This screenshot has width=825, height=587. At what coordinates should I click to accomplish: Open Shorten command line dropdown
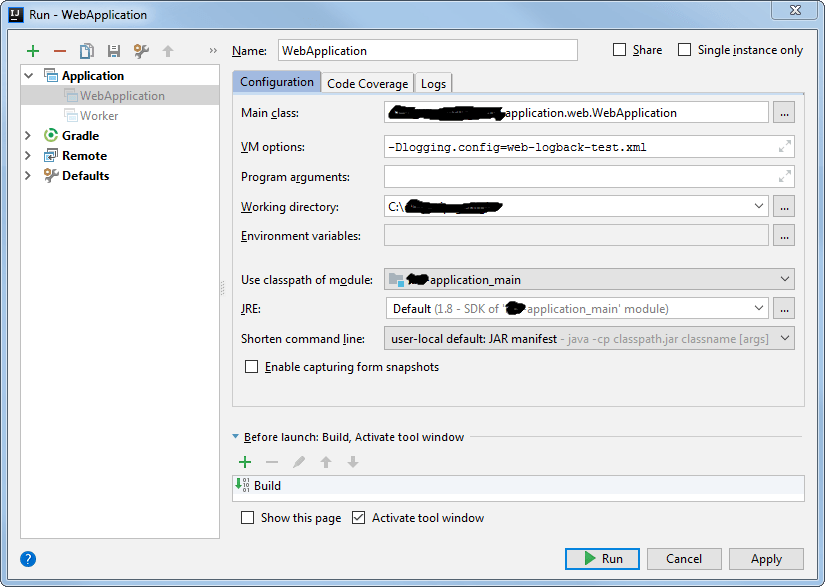(x=784, y=338)
